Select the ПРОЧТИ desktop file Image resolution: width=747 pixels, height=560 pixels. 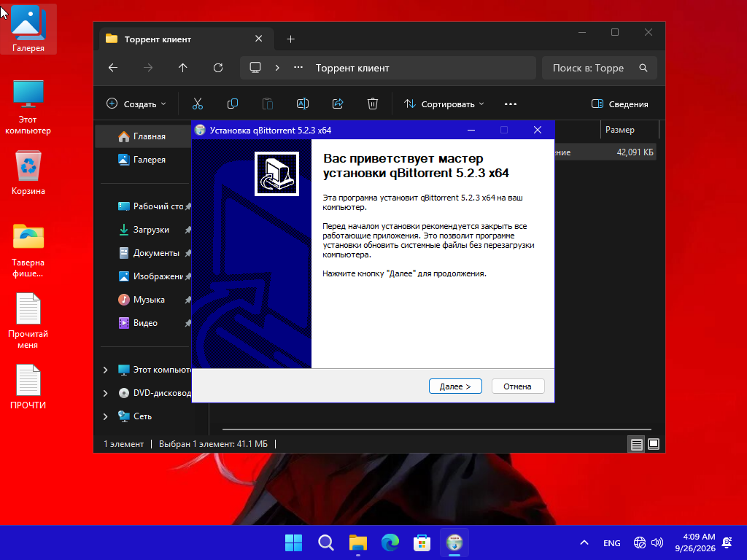coord(28,386)
